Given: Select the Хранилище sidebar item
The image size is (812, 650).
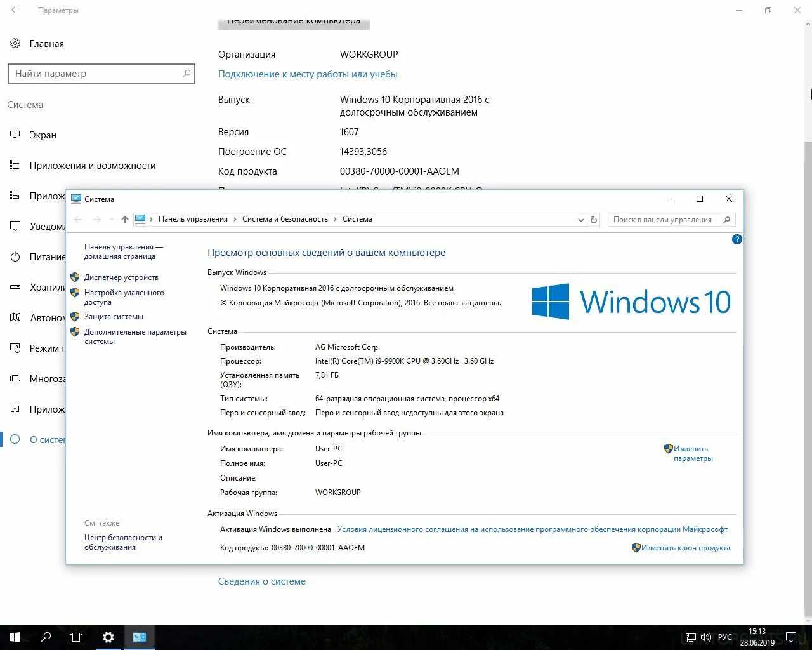Looking at the screenshot, I should (37, 288).
